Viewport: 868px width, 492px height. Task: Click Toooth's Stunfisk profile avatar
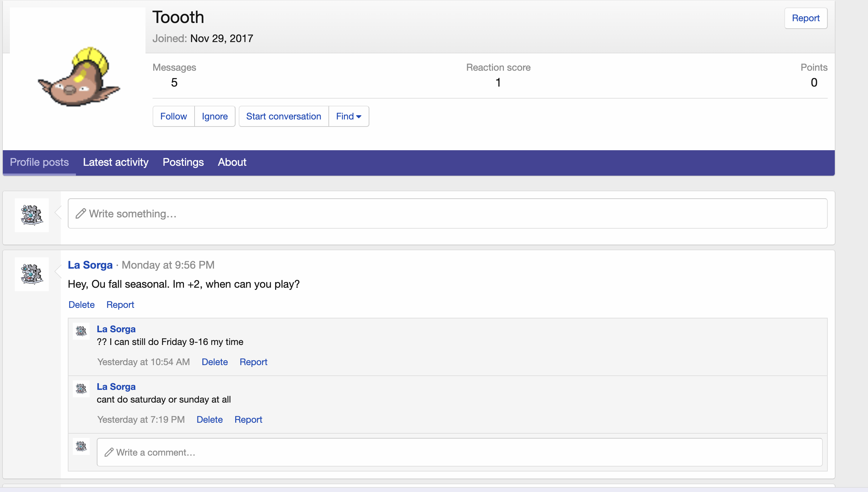tap(78, 75)
